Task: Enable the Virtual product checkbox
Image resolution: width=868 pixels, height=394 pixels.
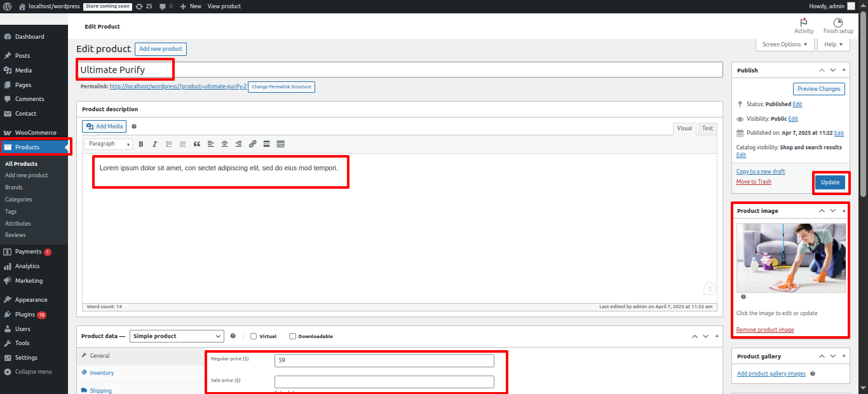Action: (x=254, y=336)
